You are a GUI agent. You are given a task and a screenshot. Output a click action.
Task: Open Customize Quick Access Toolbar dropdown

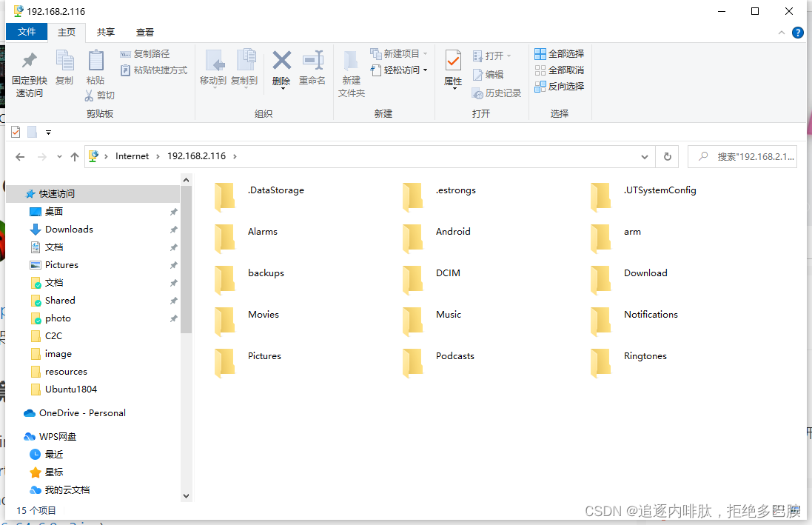click(48, 133)
